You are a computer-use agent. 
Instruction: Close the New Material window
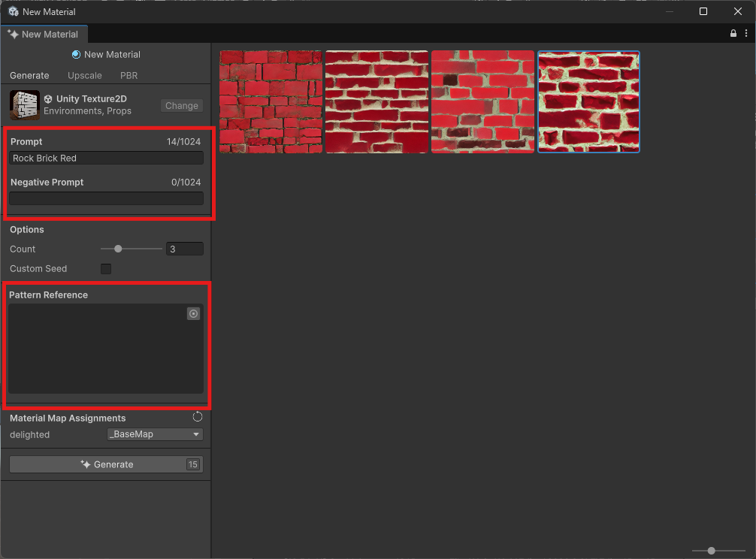click(x=738, y=11)
